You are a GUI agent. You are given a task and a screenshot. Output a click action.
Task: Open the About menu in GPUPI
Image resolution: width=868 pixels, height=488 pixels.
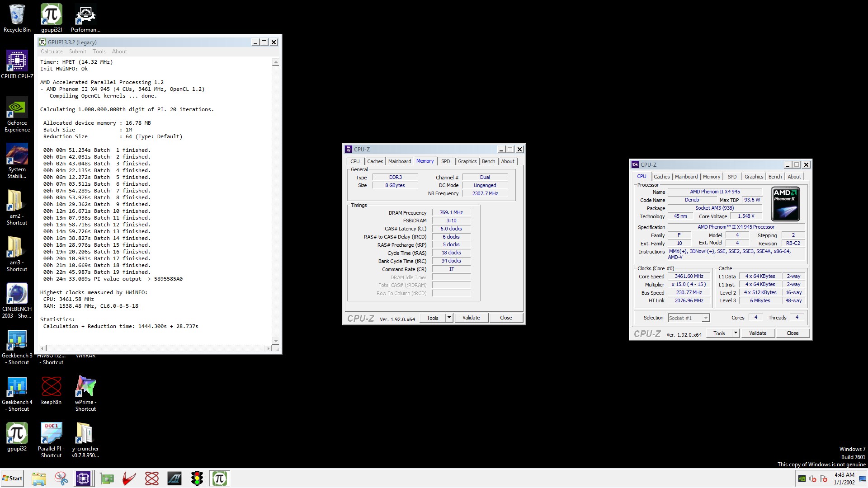pyautogui.click(x=119, y=52)
